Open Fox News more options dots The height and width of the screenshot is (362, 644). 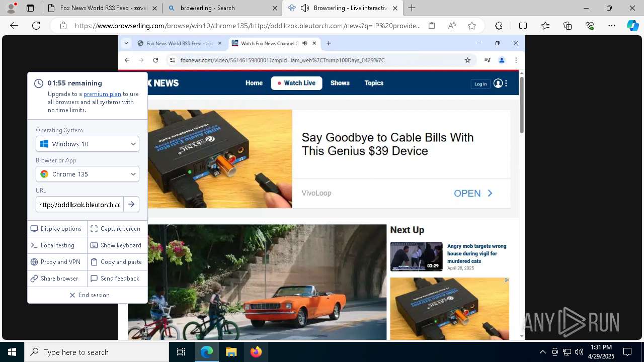pos(506,83)
